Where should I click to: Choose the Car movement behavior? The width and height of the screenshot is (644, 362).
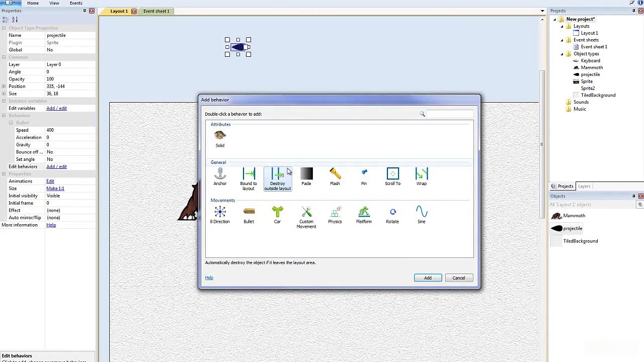(277, 215)
